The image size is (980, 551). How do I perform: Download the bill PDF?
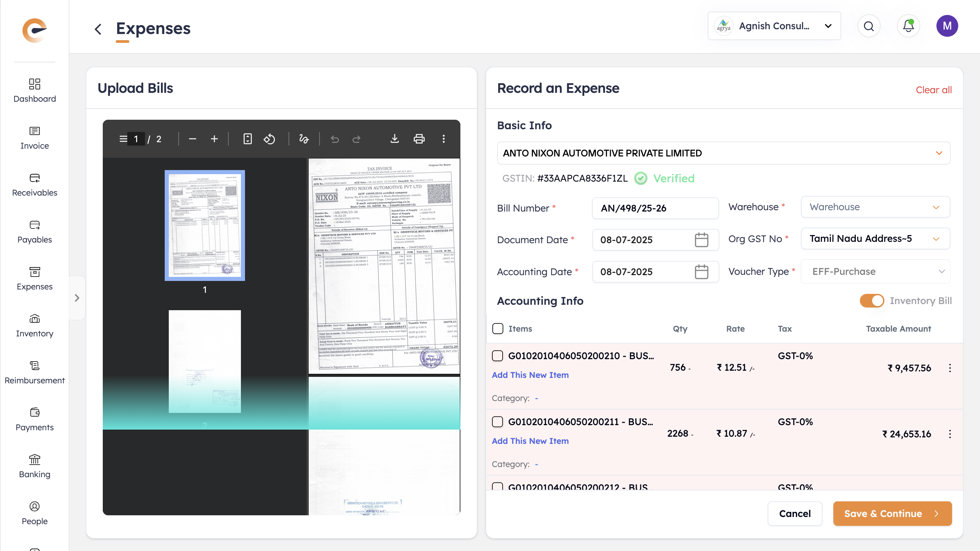click(x=394, y=139)
